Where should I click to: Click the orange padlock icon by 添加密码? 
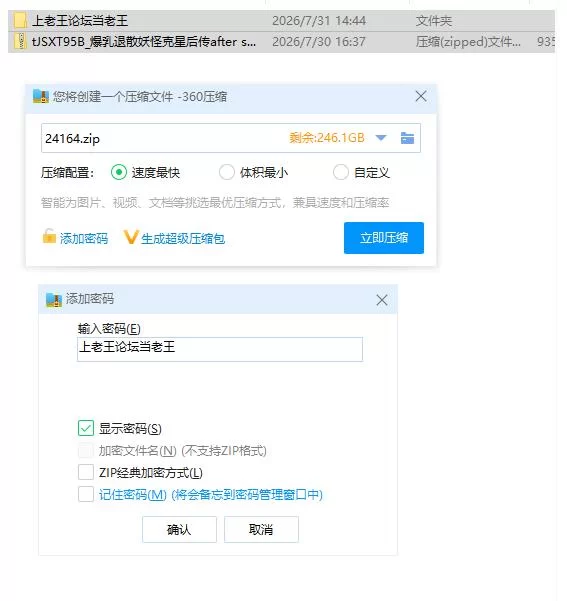(49, 236)
